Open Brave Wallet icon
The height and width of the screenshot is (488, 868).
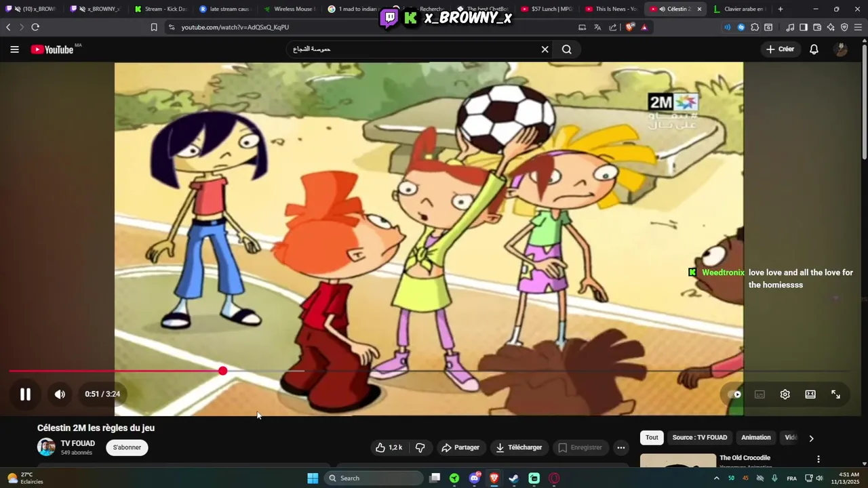(x=817, y=27)
